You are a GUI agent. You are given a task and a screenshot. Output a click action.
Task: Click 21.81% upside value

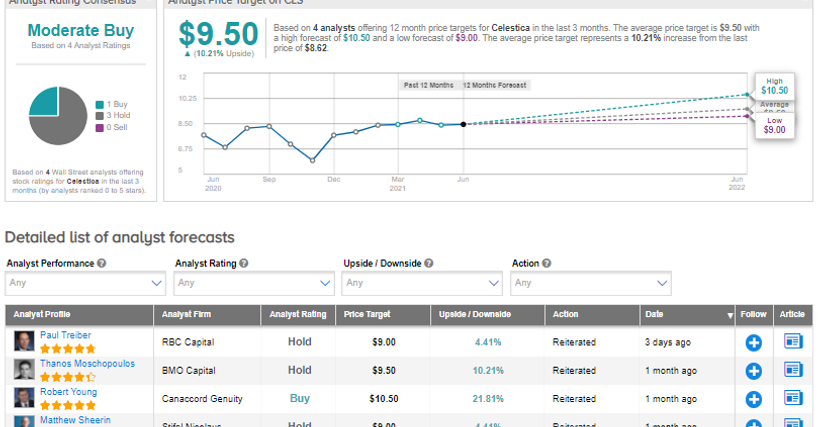(488, 399)
